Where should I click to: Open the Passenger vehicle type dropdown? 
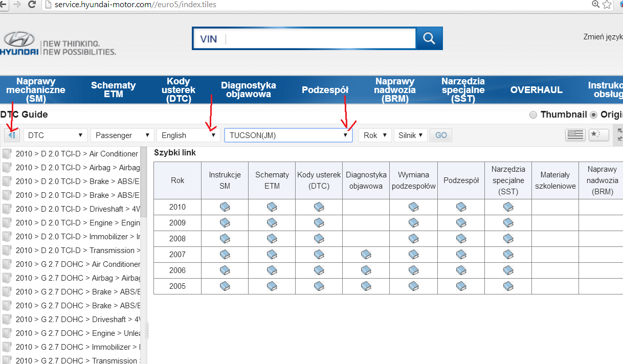pyautogui.click(x=123, y=135)
